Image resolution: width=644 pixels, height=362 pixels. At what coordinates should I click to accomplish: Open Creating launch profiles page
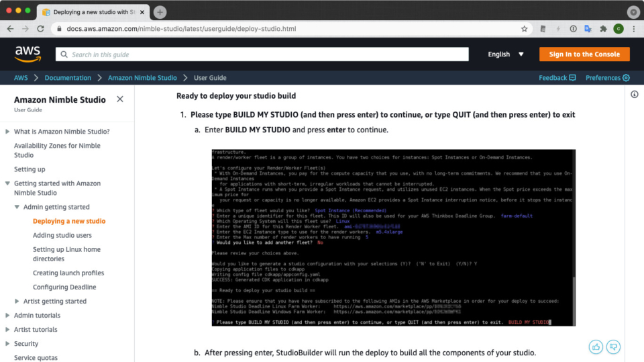click(68, 273)
